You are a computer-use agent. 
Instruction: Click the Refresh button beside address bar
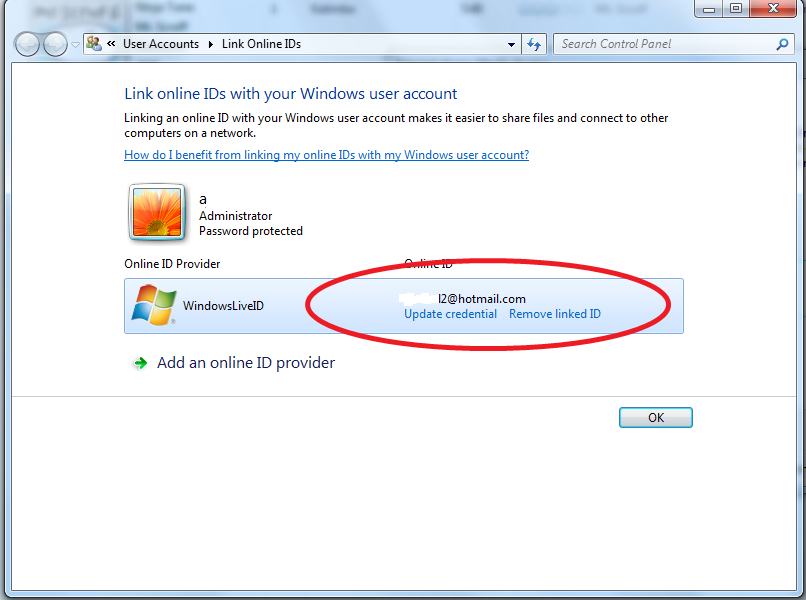(x=534, y=44)
